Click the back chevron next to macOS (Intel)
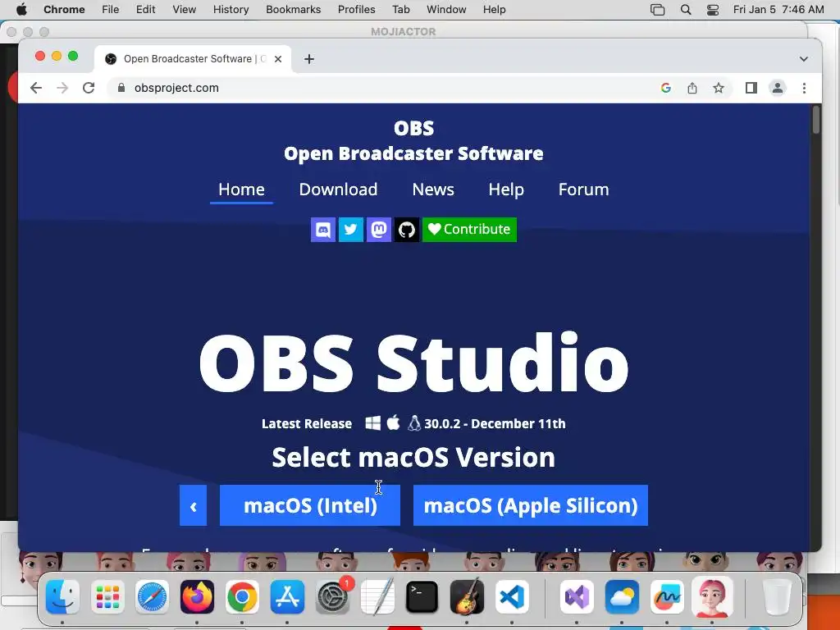This screenshot has height=630, width=840. [193, 505]
